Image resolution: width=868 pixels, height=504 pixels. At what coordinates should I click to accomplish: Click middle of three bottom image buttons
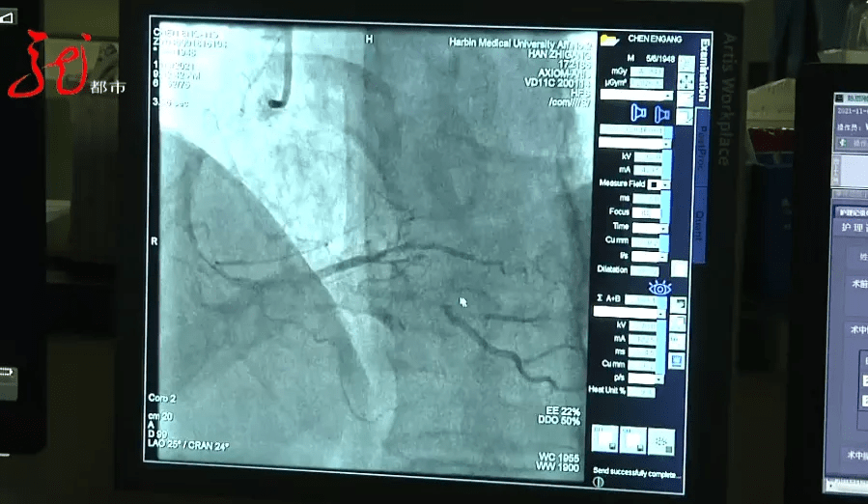pos(633,440)
